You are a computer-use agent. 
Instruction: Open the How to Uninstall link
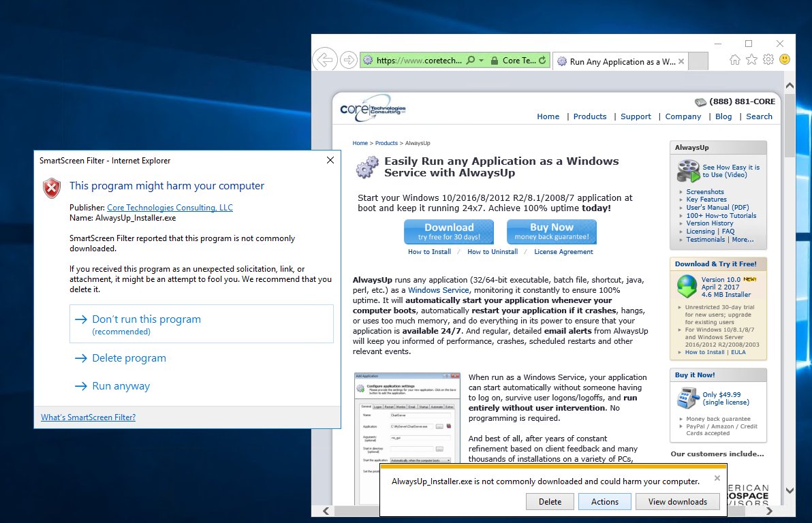[x=493, y=252]
